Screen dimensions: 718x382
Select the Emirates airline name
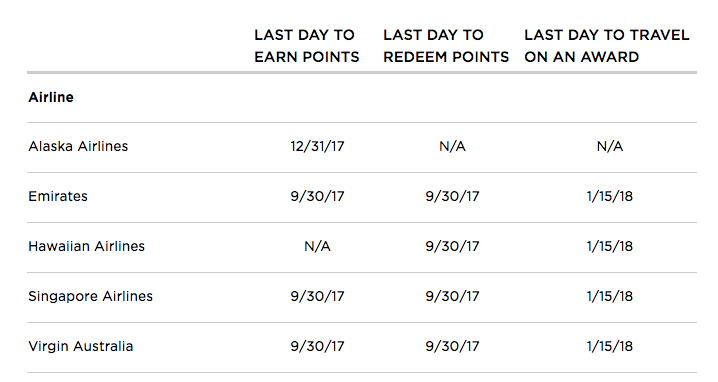pos(58,196)
